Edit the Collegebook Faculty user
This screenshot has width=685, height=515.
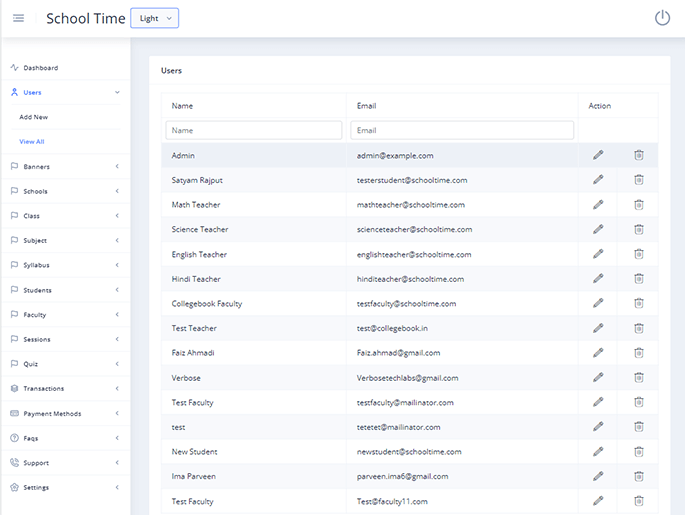click(598, 303)
